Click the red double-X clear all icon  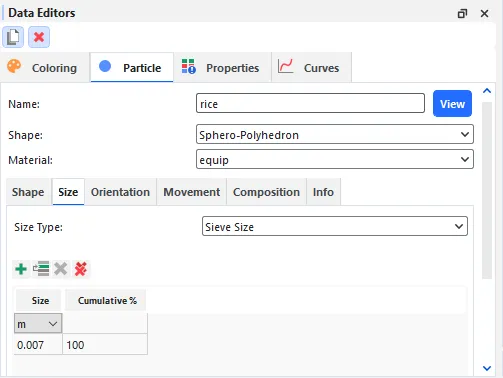81,269
